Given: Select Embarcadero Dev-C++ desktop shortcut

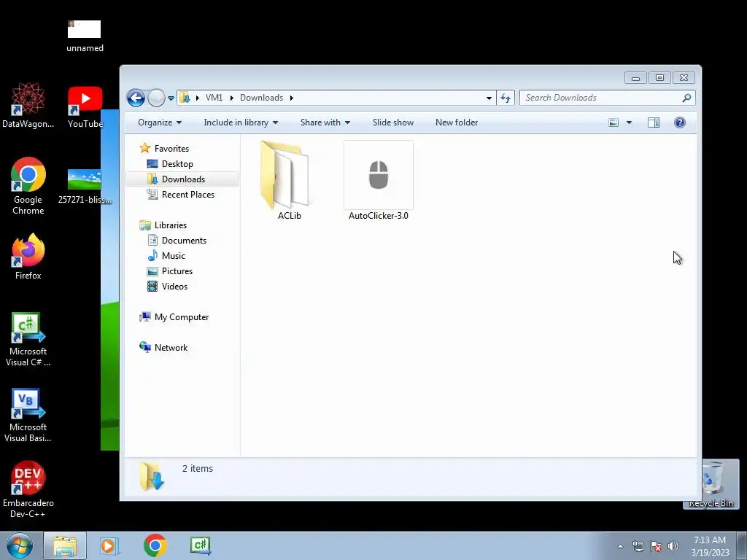Looking at the screenshot, I should [x=28, y=489].
